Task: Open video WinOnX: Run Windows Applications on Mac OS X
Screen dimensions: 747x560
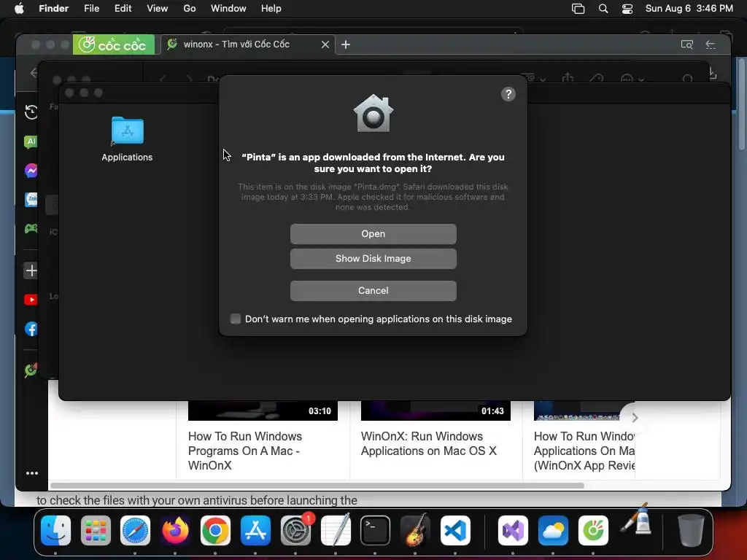Action: pyautogui.click(x=429, y=443)
